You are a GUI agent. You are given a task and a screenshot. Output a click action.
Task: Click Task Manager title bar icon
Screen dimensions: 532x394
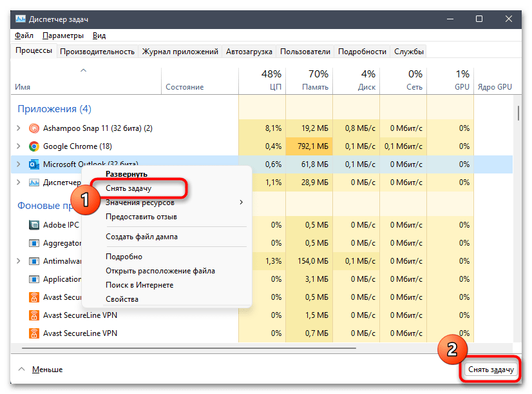21,19
